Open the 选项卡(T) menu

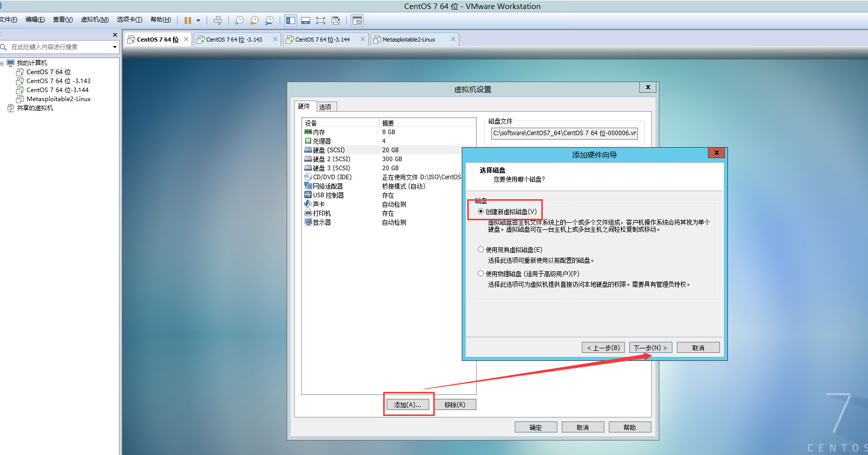click(130, 20)
